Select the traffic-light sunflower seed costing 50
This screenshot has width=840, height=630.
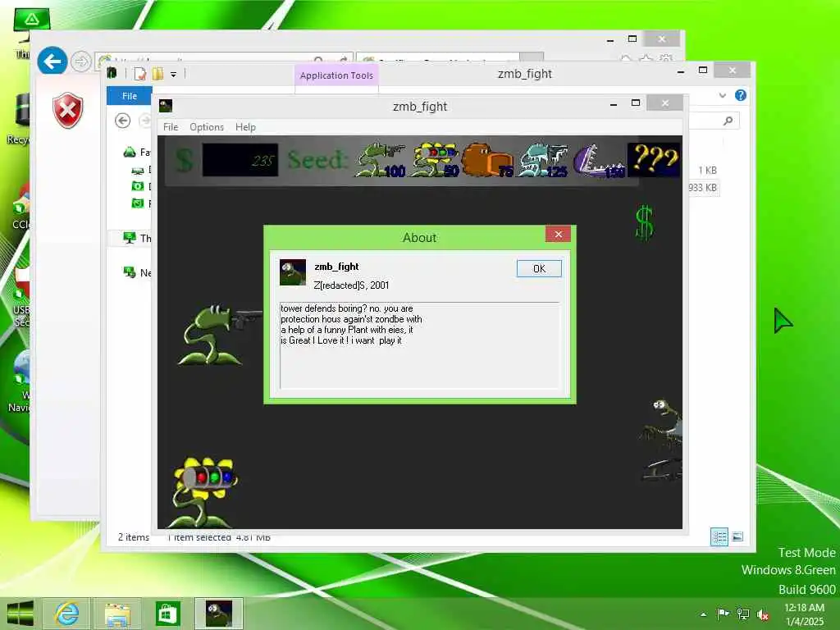tap(435, 160)
